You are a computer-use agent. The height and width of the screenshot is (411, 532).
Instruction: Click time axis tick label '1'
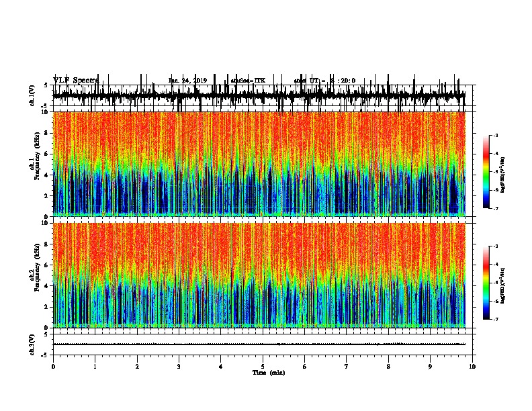[x=95, y=367]
